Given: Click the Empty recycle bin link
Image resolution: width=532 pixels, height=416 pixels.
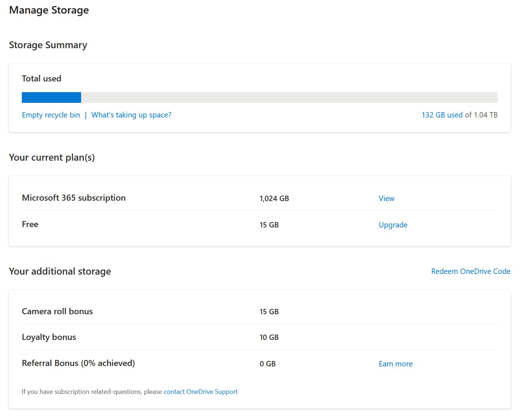Looking at the screenshot, I should point(51,115).
